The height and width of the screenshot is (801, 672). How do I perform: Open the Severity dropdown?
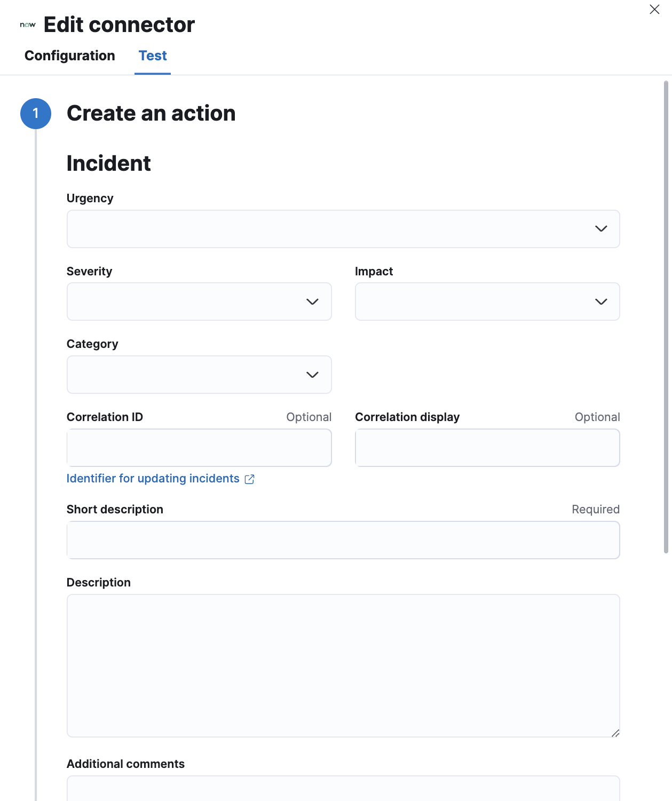(x=199, y=302)
